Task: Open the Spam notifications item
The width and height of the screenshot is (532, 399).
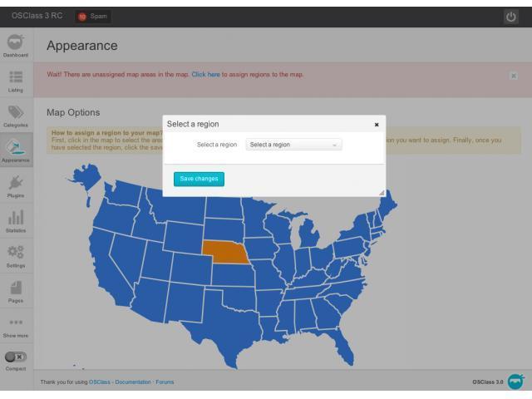Action: [x=92, y=17]
